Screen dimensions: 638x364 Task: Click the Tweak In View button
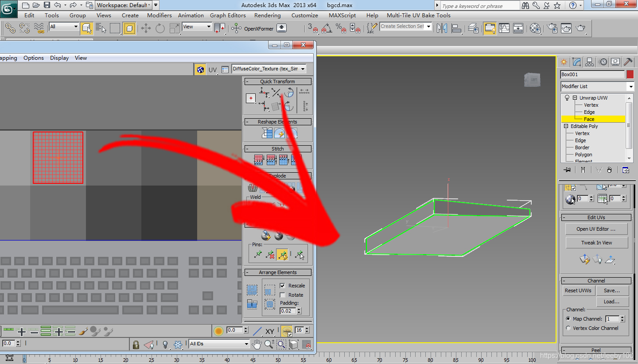pyautogui.click(x=596, y=243)
